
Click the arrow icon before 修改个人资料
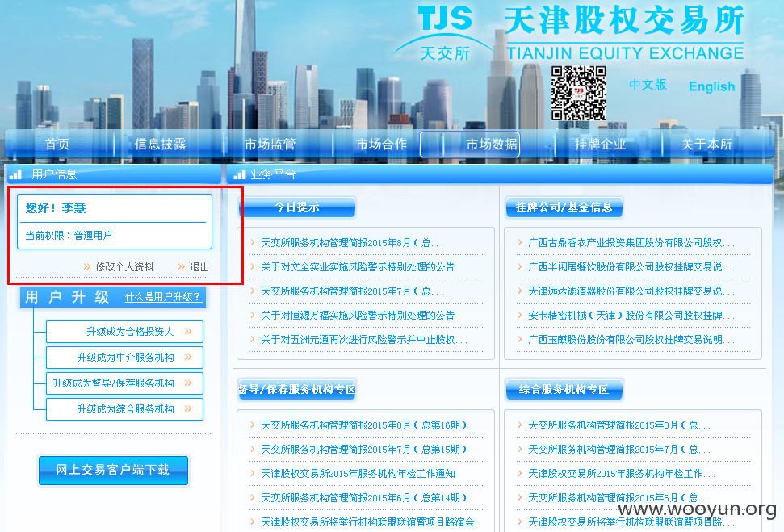click(87, 267)
